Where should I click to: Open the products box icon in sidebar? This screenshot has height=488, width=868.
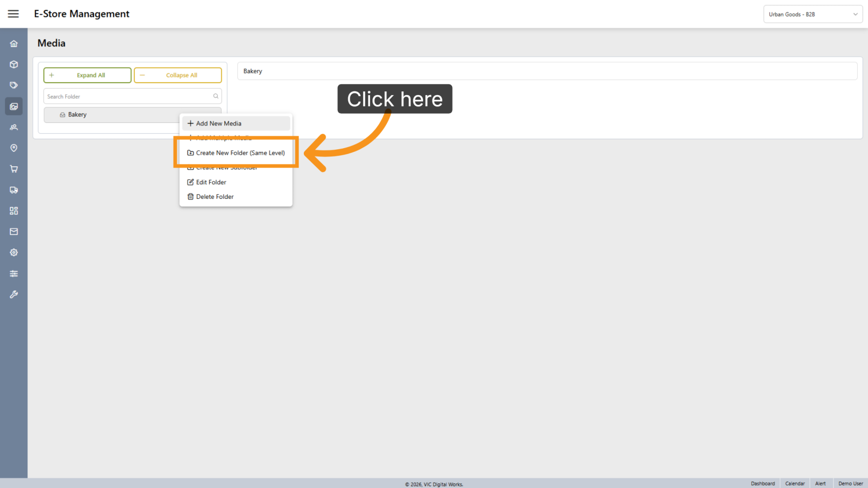(14, 65)
